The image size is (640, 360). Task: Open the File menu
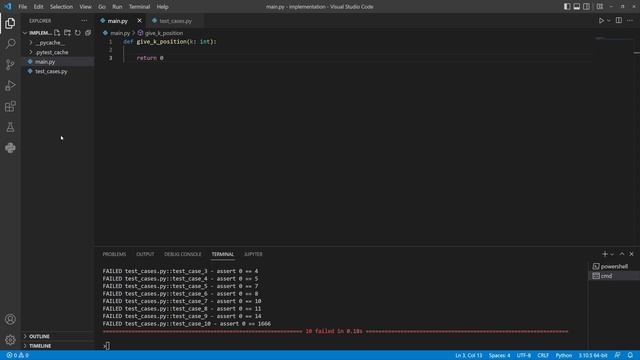(x=23, y=7)
